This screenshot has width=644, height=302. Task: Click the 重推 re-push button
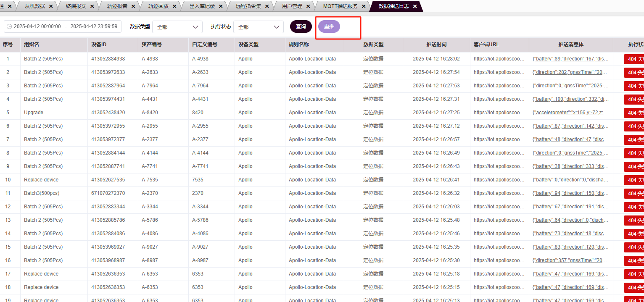click(329, 26)
